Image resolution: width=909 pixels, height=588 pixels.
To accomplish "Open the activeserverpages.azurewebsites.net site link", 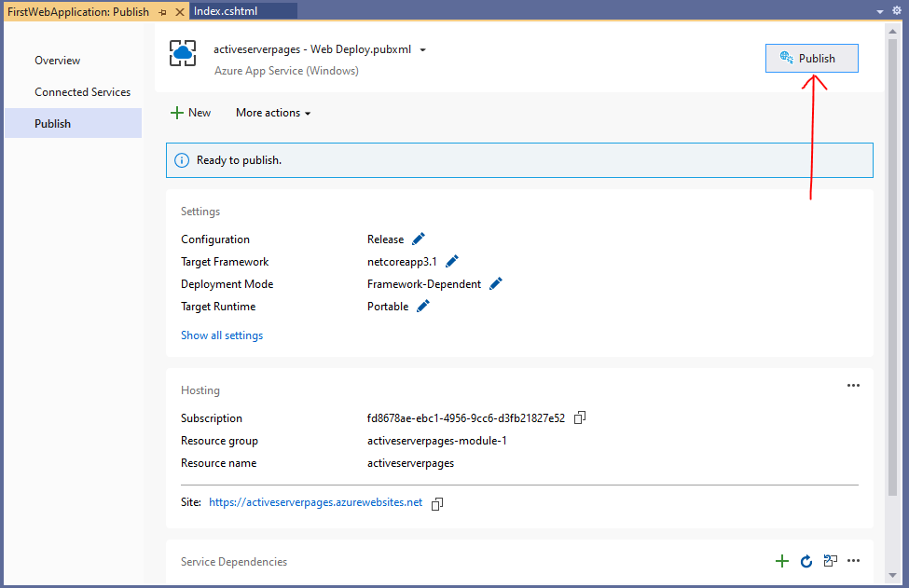I will pos(315,502).
